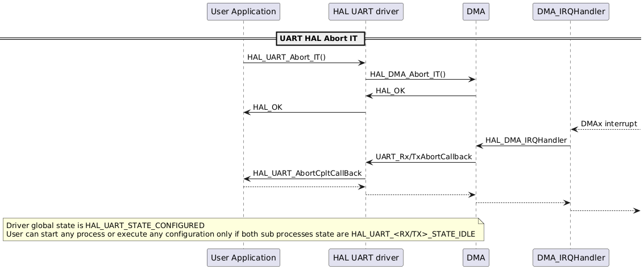The image size is (644, 269).
Task: Click the HAL_OK label returned from DMA
Action: (390, 91)
